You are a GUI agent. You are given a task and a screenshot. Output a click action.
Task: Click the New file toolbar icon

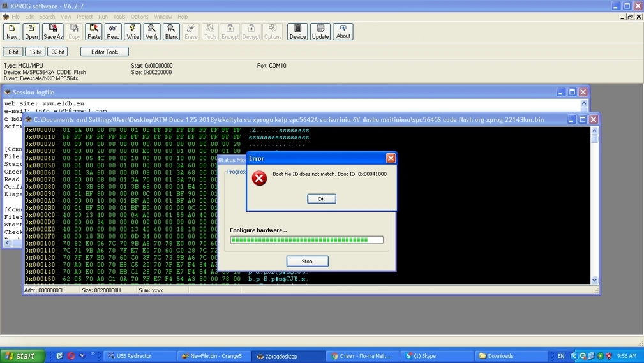[11, 32]
